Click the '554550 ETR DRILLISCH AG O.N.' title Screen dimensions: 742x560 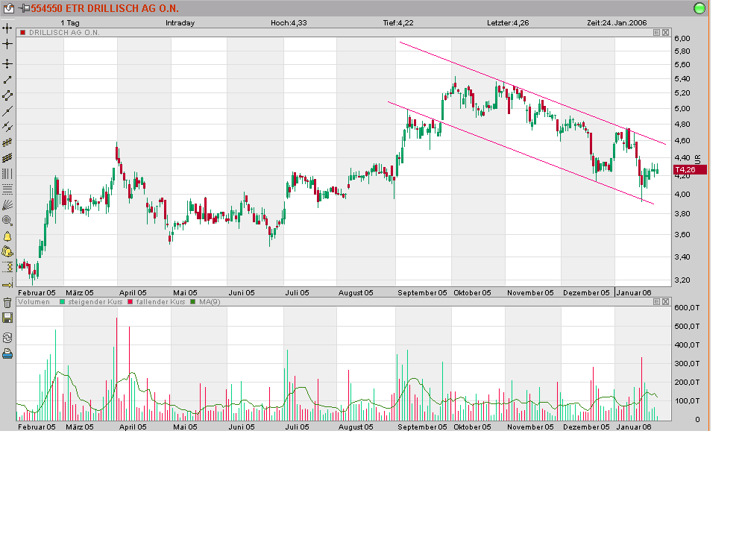[104, 8]
